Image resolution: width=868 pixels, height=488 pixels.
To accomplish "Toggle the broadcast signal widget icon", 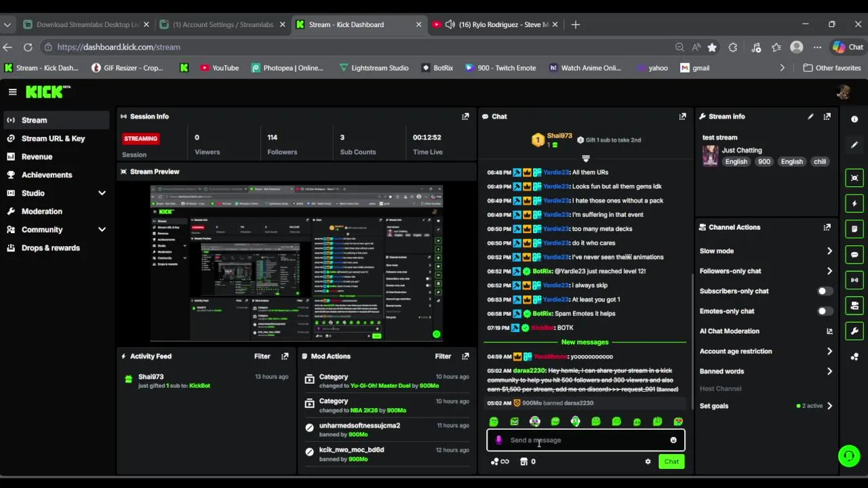I will pyautogui.click(x=854, y=280).
